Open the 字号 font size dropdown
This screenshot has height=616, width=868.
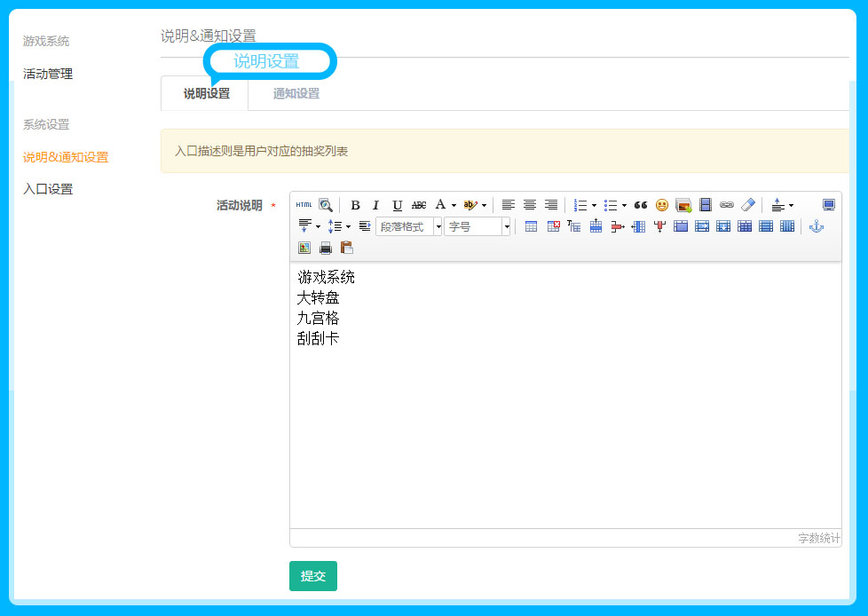coord(477,226)
